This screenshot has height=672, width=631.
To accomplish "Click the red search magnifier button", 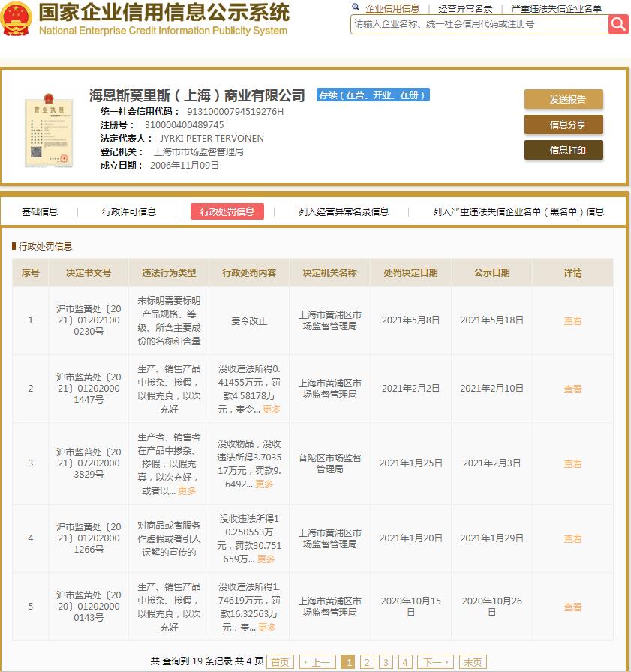I will [618, 25].
